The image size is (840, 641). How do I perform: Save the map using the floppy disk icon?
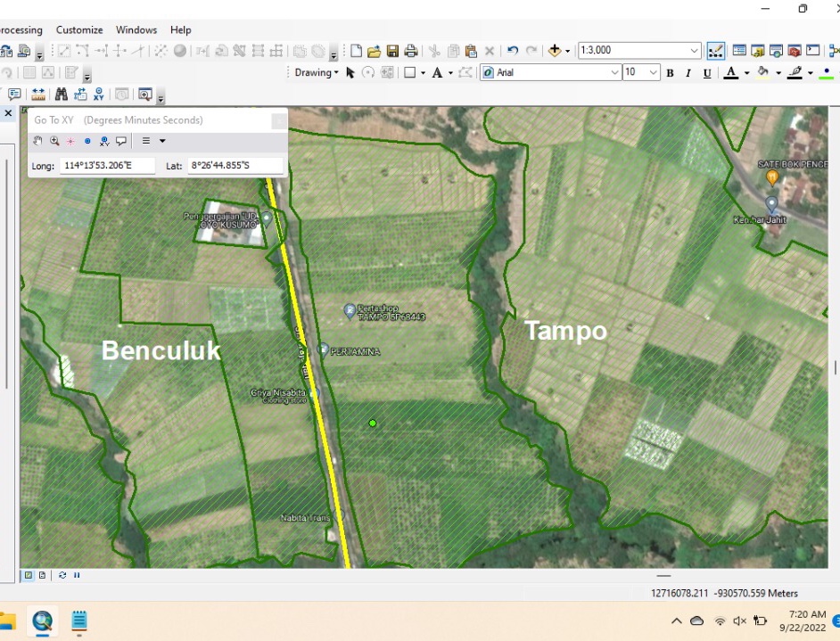tap(392, 51)
